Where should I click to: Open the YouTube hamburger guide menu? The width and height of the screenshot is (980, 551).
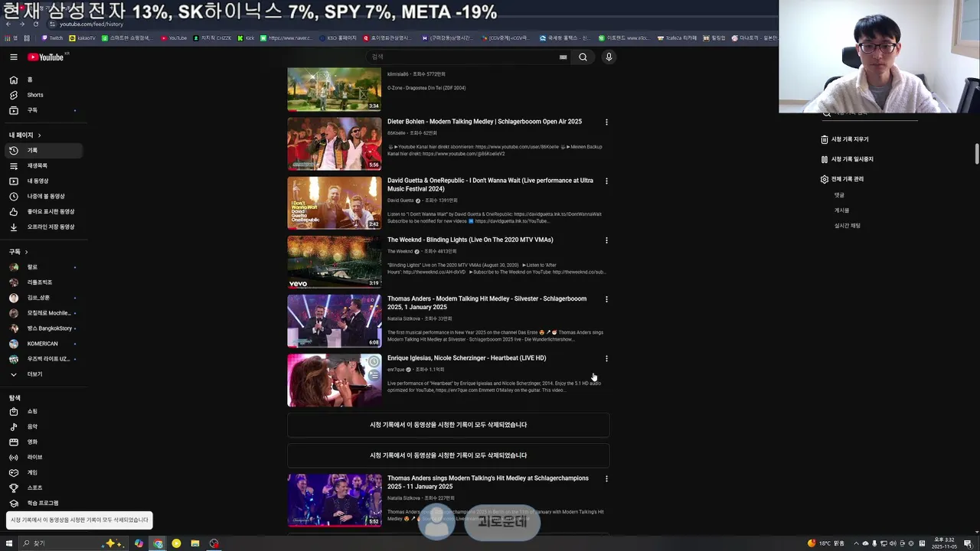pyautogui.click(x=14, y=57)
